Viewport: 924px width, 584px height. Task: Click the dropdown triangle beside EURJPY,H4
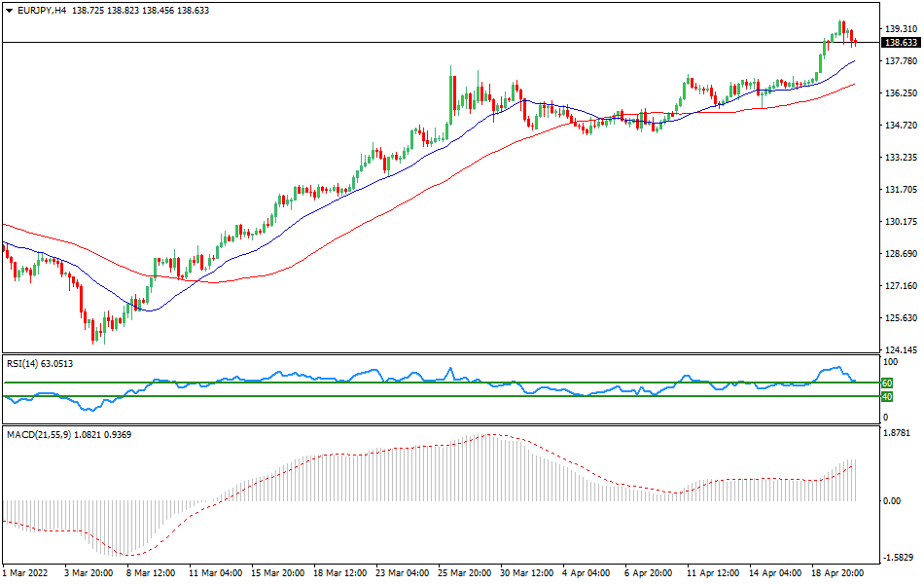click(x=10, y=11)
